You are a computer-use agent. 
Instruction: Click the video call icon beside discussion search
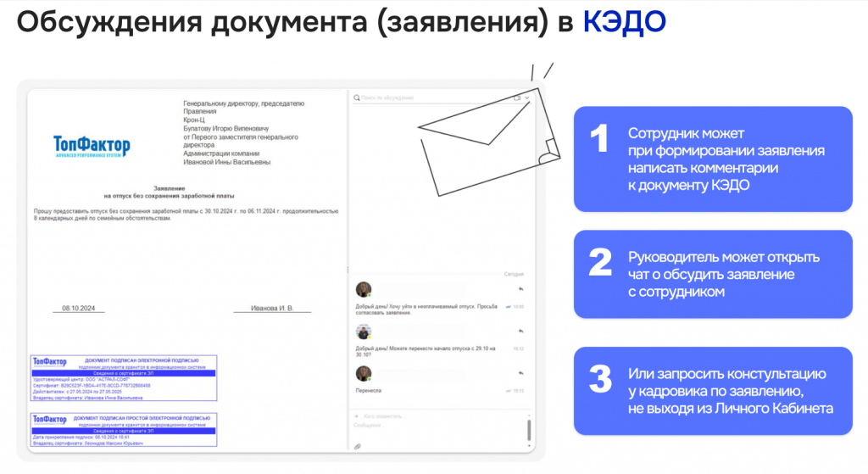(x=517, y=98)
